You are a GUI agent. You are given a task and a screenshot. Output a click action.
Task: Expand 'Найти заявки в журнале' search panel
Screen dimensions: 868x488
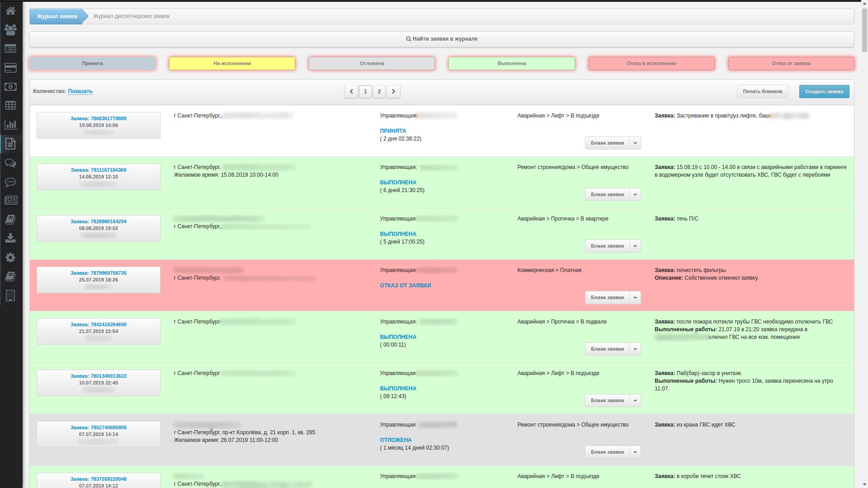[x=442, y=39]
